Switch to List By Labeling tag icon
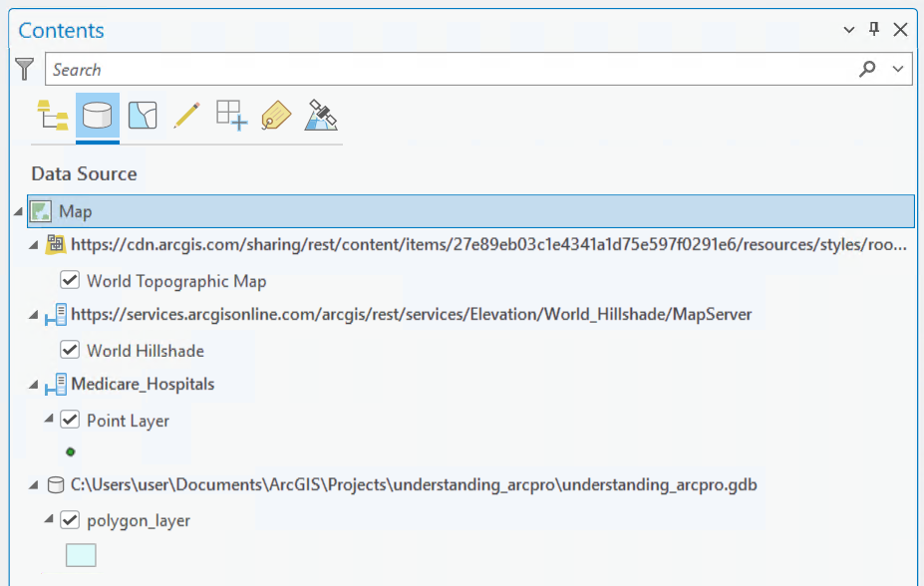Image resolution: width=924 pixels, height=586 pixels. pos(276,115)
